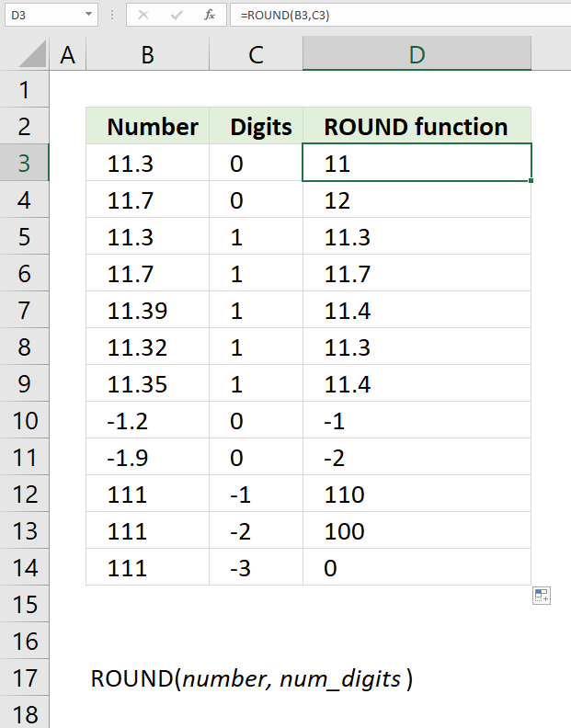571x728 pixels.
Task: Select column C header
Action: (256, 54)
